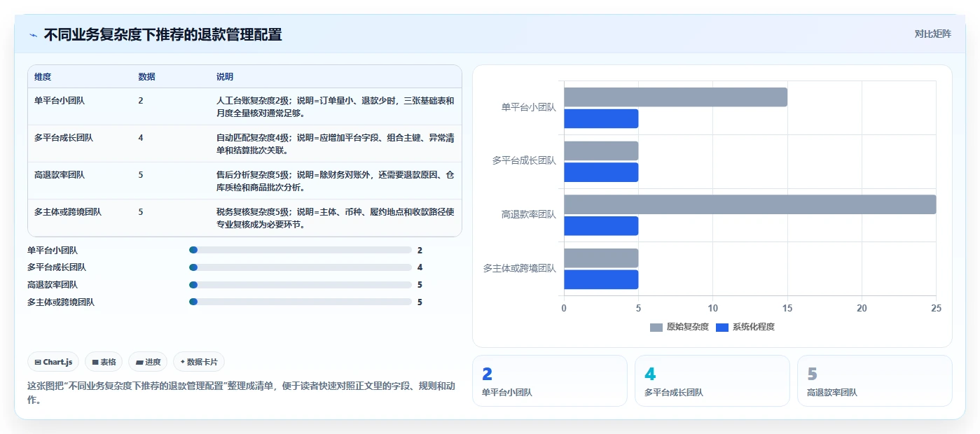Toggle 系统化程度 legend swatch
This screenshot has width=980, height=434.
[722, 328]
